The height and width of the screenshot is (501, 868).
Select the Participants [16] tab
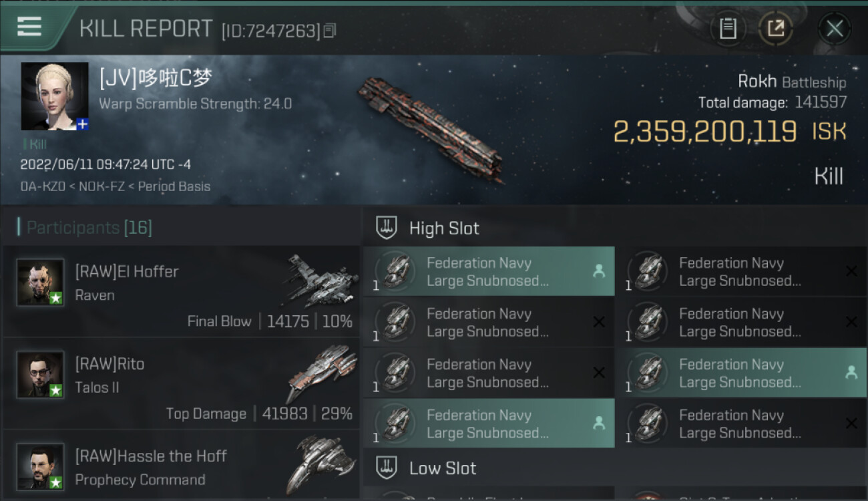(x=89, y=228)
